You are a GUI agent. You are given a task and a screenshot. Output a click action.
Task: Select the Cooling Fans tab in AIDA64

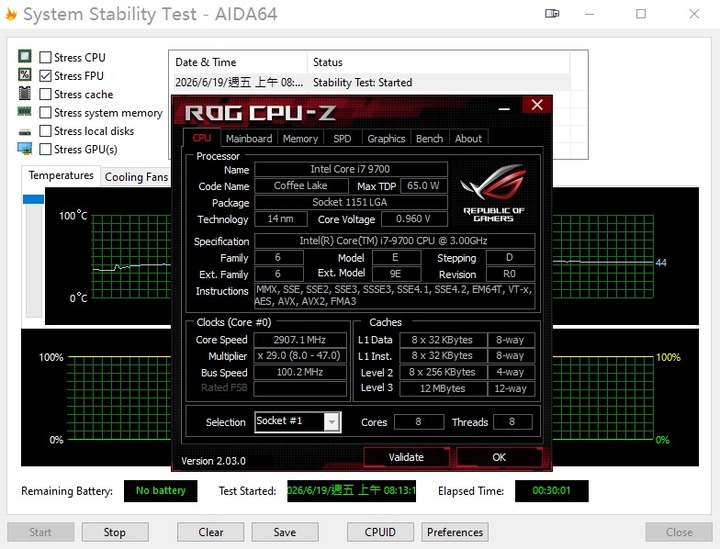coord(136,177)
